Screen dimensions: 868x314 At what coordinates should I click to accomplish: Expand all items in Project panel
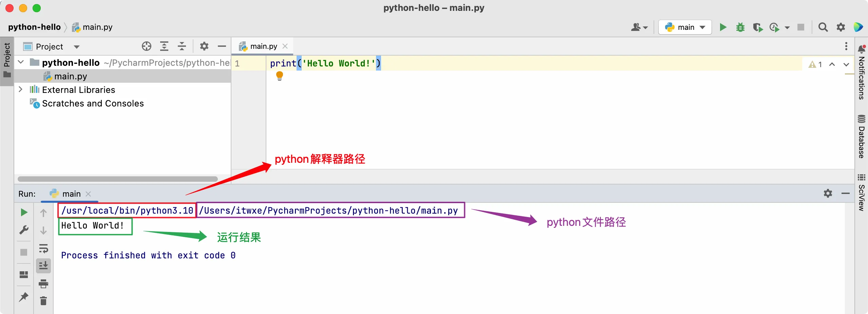(164, 46)
